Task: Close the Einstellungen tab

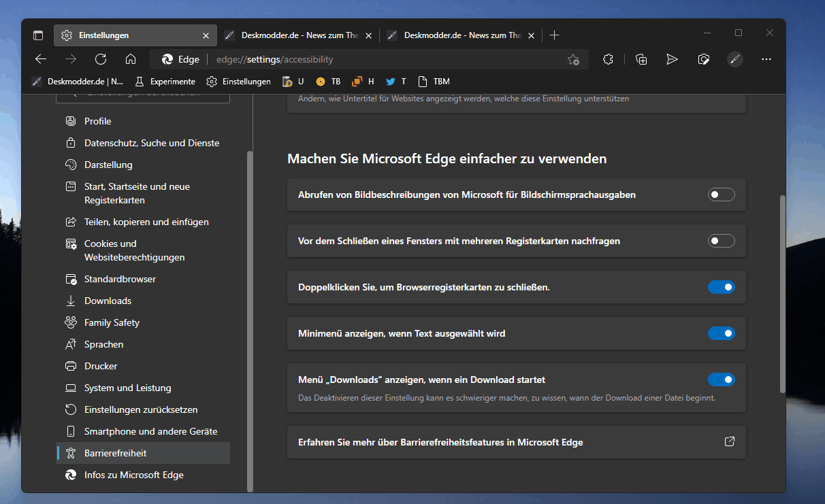Action: pos(206,35)
